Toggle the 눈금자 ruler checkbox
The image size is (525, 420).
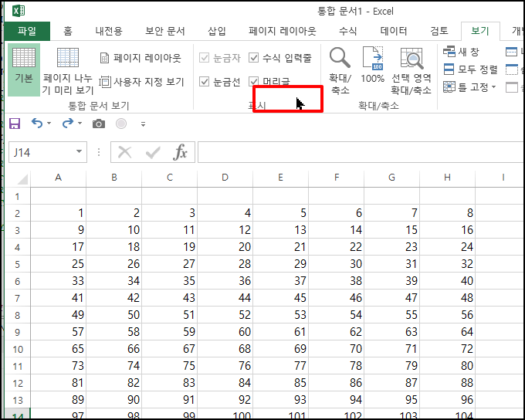click(x=204, y=58)
